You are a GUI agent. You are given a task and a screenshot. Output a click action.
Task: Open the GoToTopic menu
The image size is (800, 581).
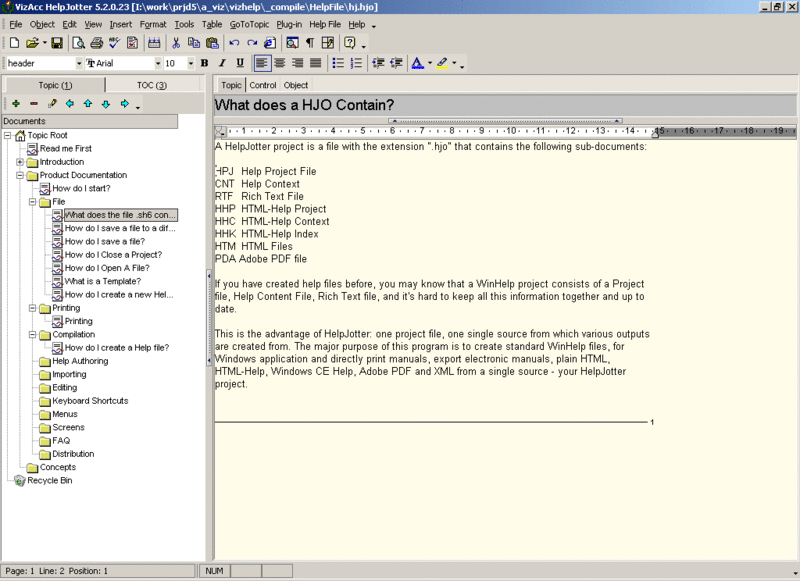tap(249, 24)
